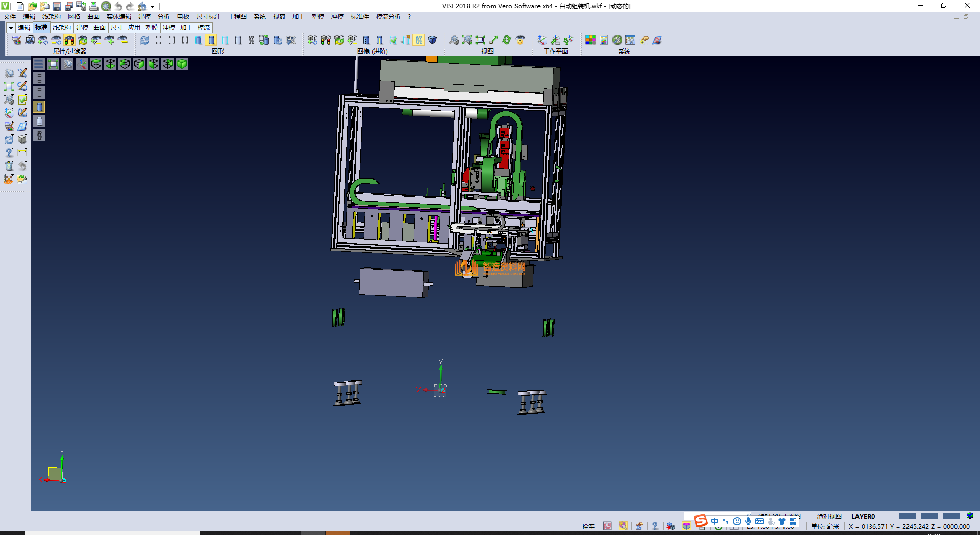Screen dimensions: 980x535
Task: Click the green refresh view icon
Action: click(x=506, y=40)
